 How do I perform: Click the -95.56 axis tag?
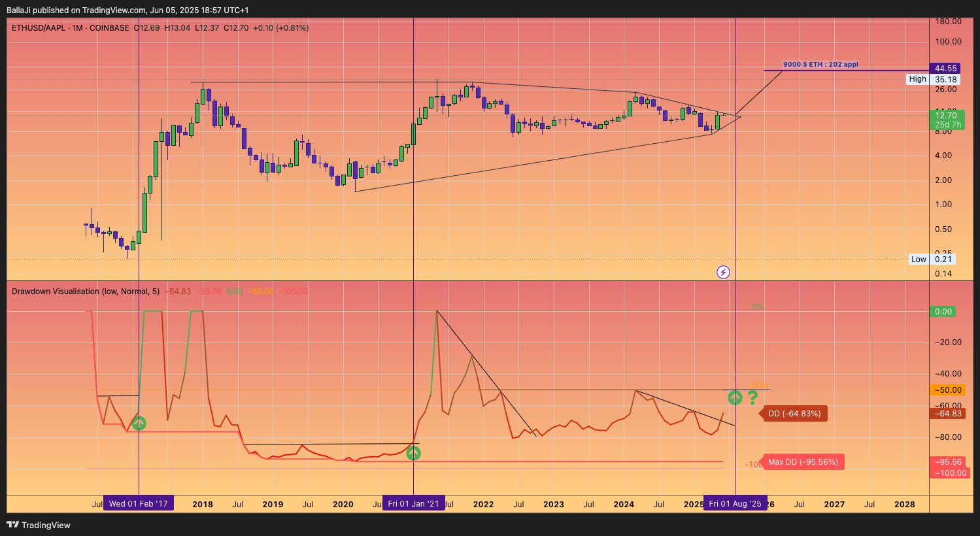pyautogui.click(x=949, y=462)
